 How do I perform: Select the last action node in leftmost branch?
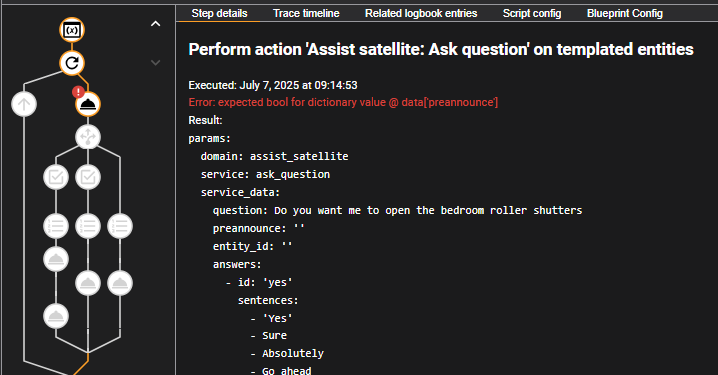(56, 316)
